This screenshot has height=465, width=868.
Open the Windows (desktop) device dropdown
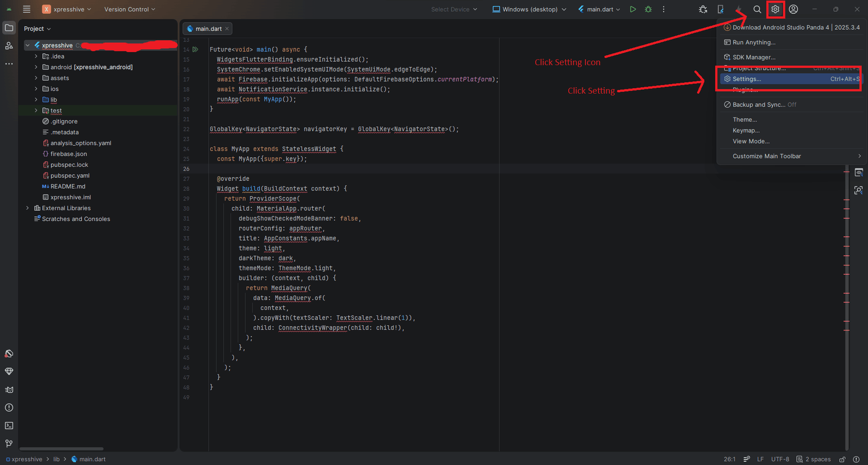click(x=529, y=9)
